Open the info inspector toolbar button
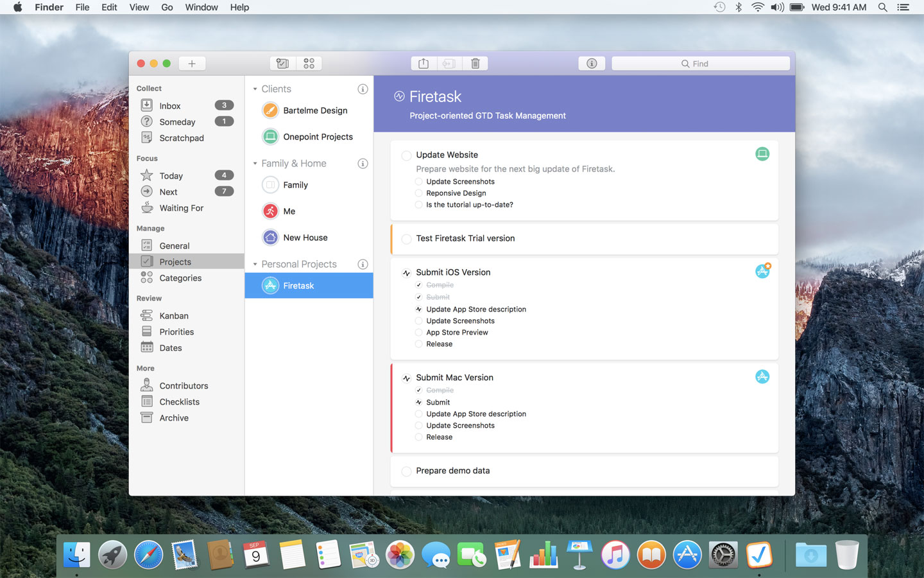Image resolution: width=924 pixels, height=578 pixels. coord(592,64)
